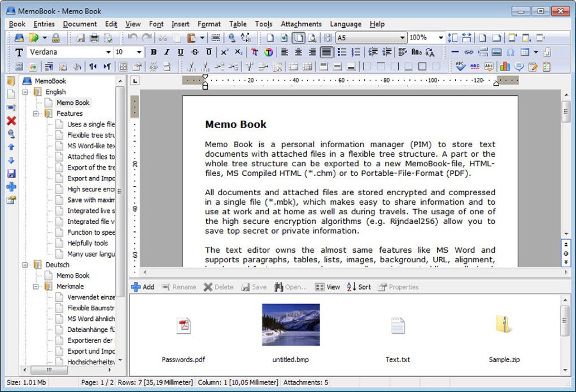This screenshot has width=576, height=392.
Task: Apply superscript formatting
Action: click(x=224, y=52)
